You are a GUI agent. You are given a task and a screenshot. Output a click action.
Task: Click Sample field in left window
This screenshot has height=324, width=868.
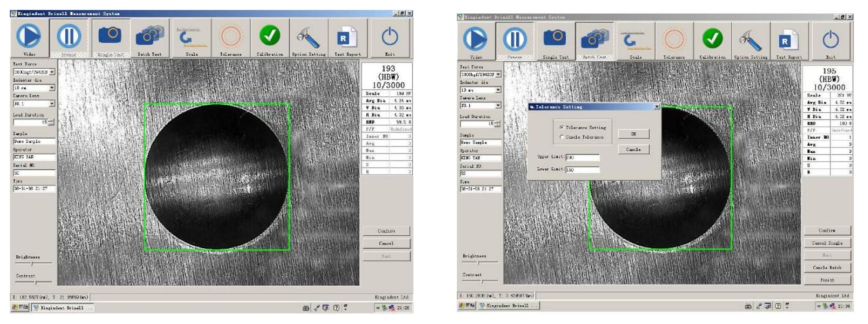click(34, 142)
